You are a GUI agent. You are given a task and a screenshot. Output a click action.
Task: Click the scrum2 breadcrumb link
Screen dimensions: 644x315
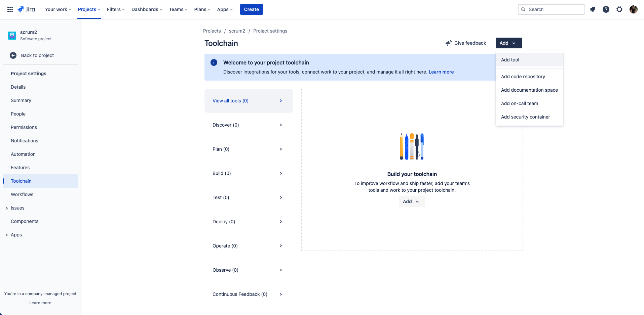point(237,31)
